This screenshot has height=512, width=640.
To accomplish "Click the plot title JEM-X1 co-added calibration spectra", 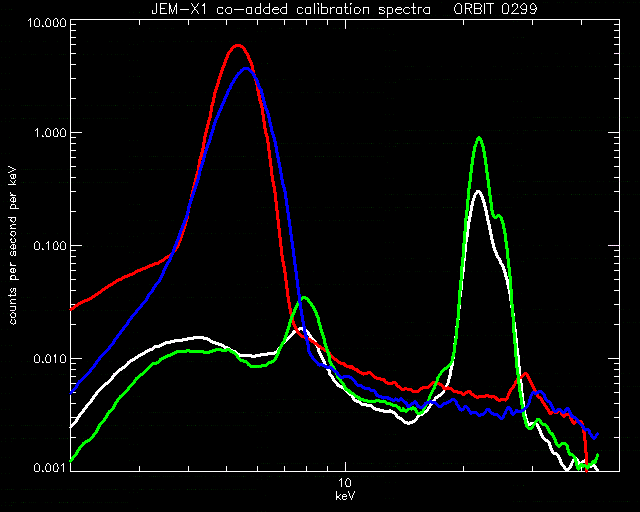I will point(291,9).
